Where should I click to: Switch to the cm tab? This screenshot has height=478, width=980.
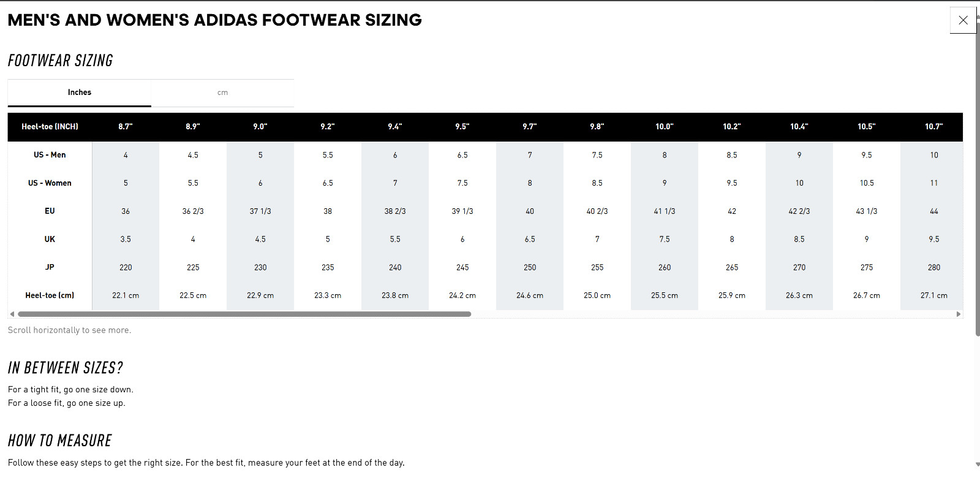click(222, 93)
